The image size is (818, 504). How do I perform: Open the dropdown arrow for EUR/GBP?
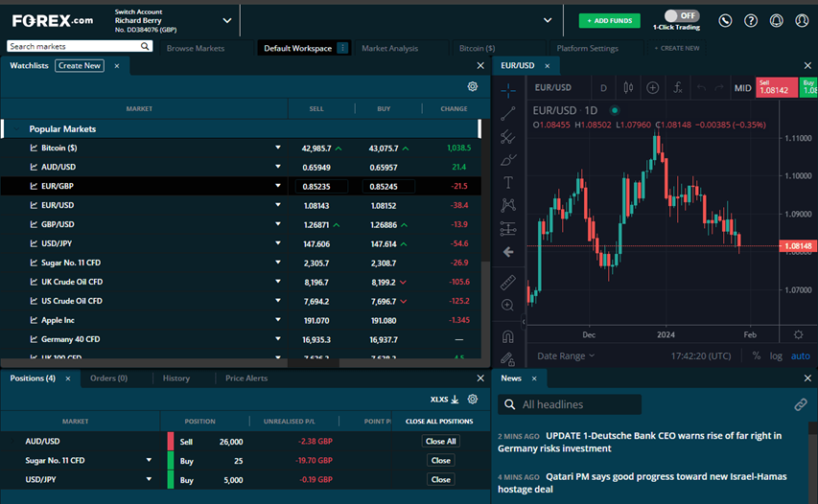click(x=278, y=186)
